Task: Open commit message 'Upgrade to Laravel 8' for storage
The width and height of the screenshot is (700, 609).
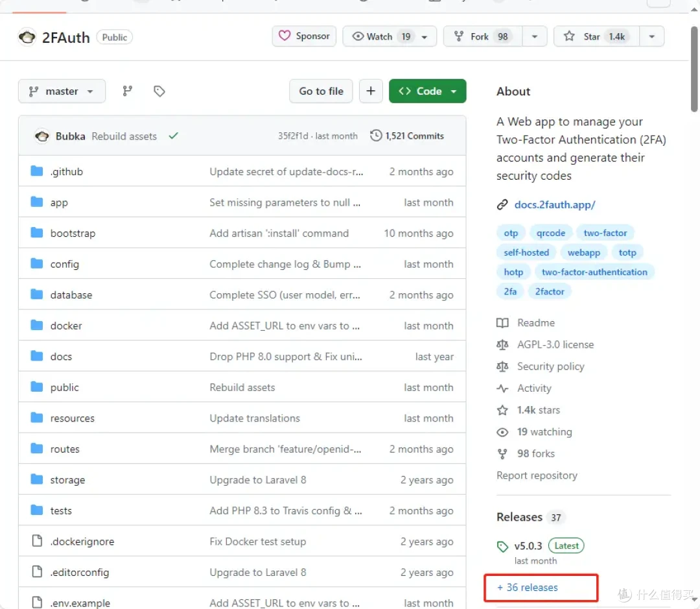Action: point(257,480)
